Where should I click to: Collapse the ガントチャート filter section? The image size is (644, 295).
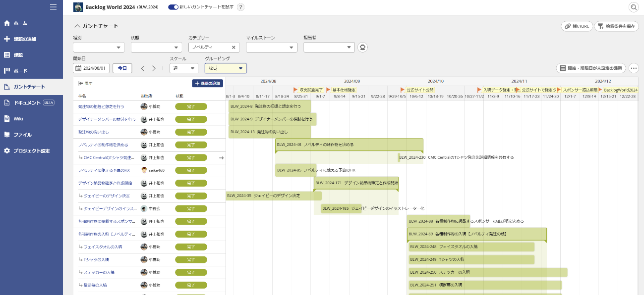tap(77, 26)
